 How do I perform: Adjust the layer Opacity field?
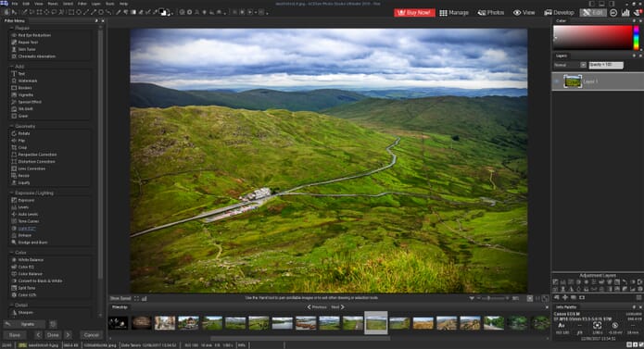[606, 65]
